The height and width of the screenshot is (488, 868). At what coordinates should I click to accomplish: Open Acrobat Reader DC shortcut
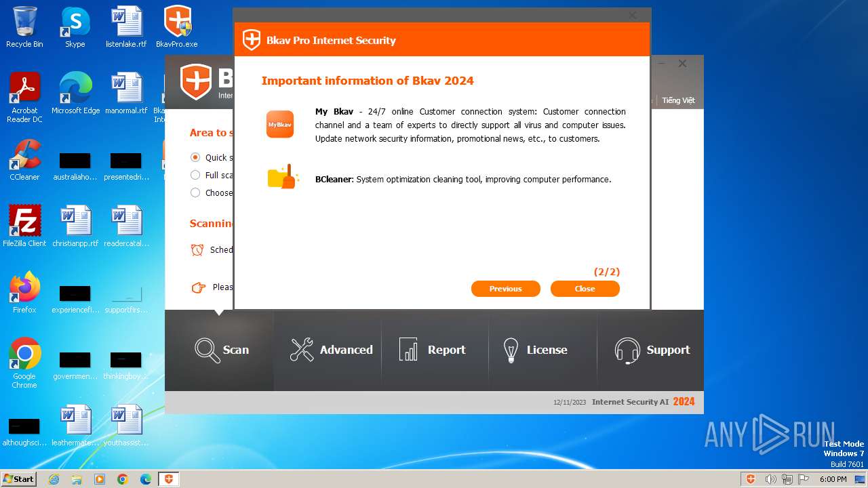[x=24, y=98]
